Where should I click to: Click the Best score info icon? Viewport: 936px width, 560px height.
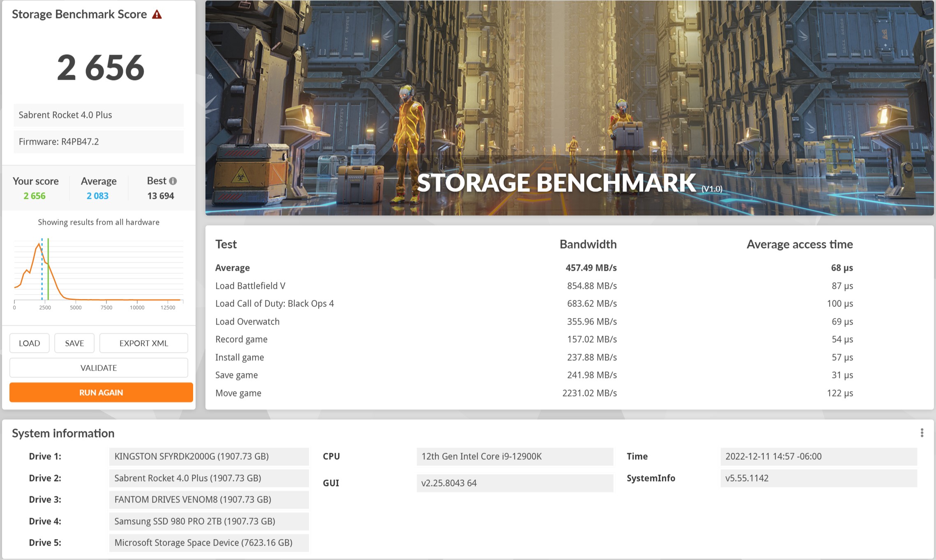tap(173, 181)
